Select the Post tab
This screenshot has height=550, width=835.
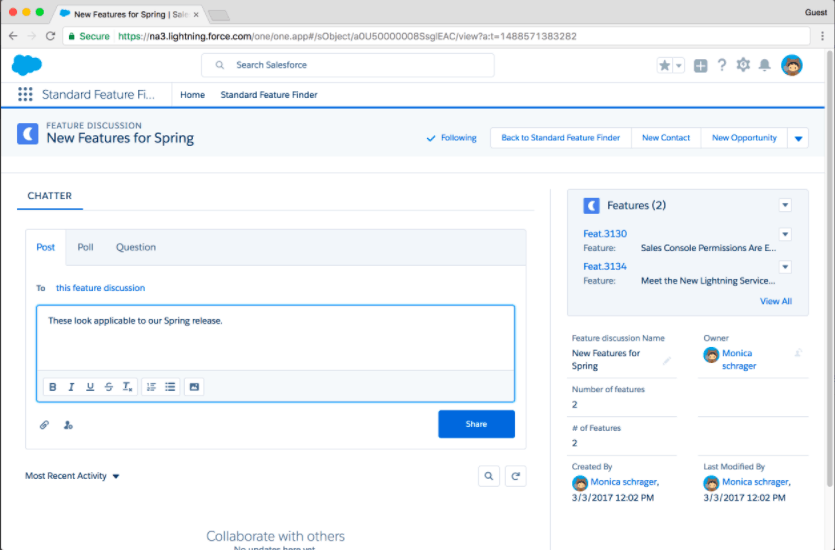[x=46, y=247]
